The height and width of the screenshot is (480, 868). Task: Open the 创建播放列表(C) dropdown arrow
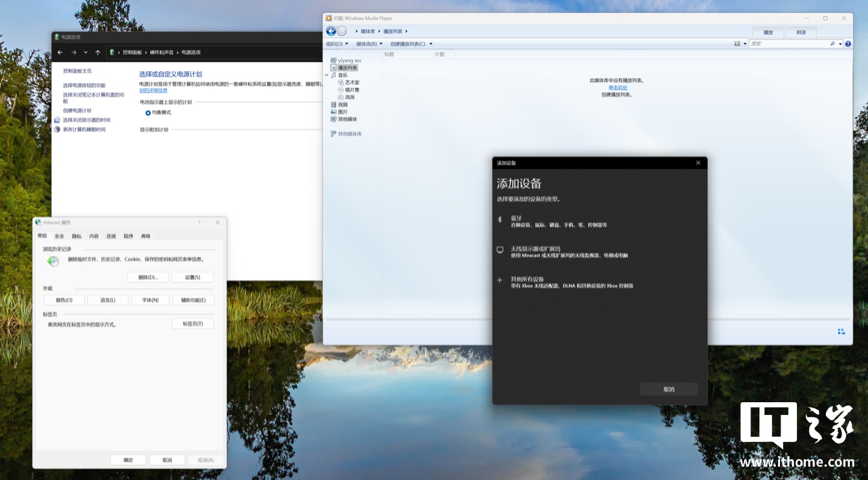click(x=431, y=44)
